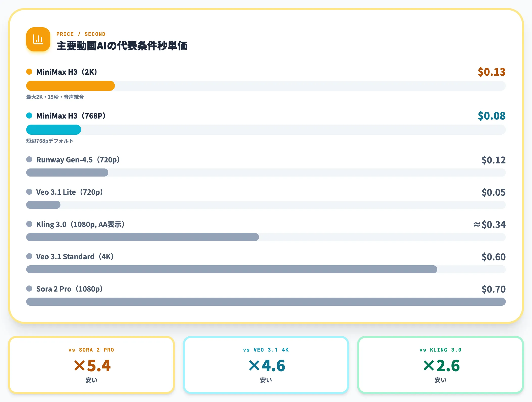Viewport: 532px width, 402px height.
Task: Click the orange MiniMax H3 2K price bar
Action: click(71, 86)
